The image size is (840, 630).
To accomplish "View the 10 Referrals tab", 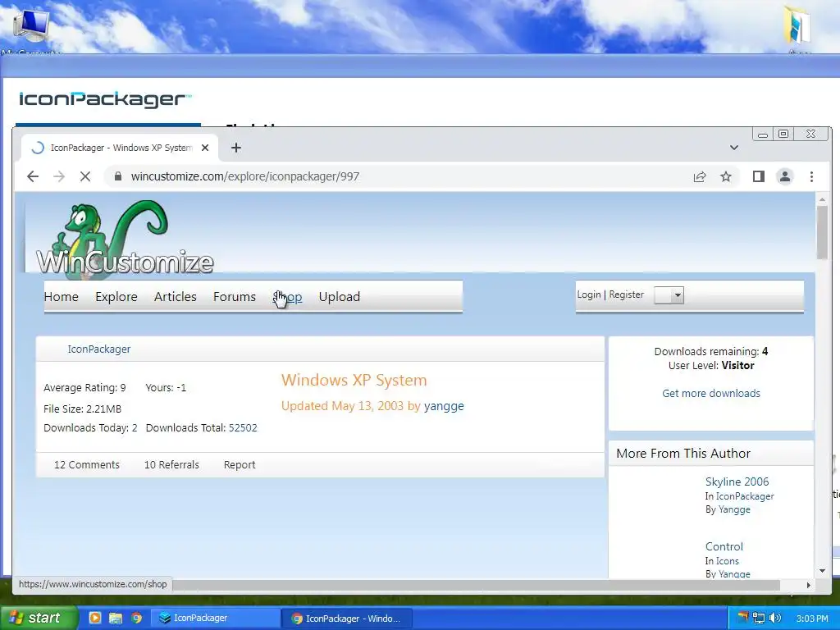I will click(x=171, y=464).
